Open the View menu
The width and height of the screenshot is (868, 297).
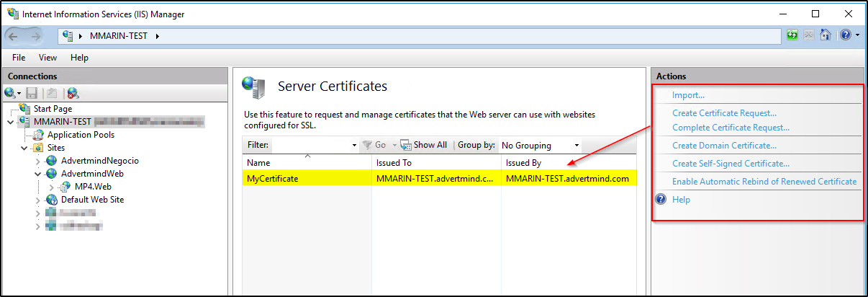pos(48,58)
